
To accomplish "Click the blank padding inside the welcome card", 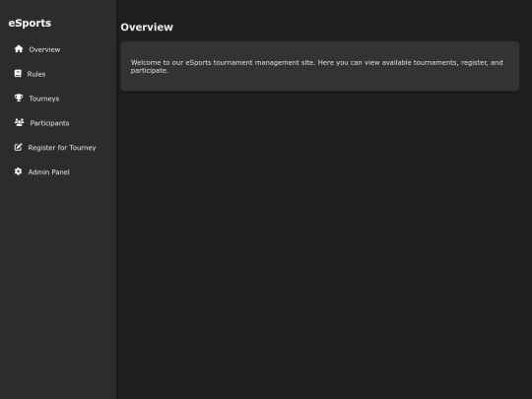I will [x=319, y=83].
